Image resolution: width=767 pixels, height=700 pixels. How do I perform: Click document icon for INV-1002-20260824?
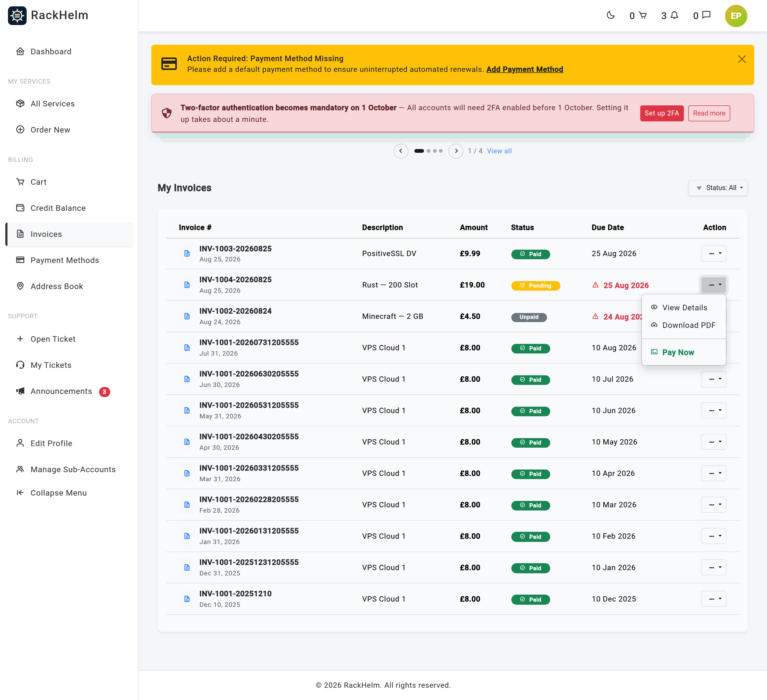point(187,316)
